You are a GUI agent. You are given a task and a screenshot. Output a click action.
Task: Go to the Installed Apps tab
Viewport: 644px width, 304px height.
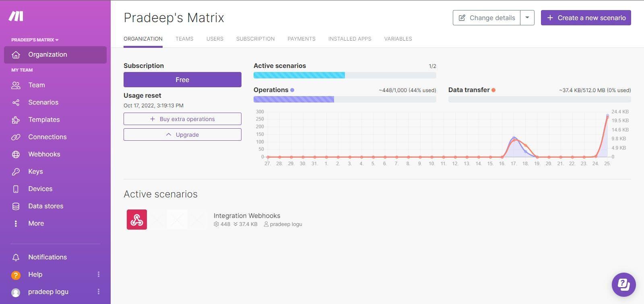(x=350, y=39)
